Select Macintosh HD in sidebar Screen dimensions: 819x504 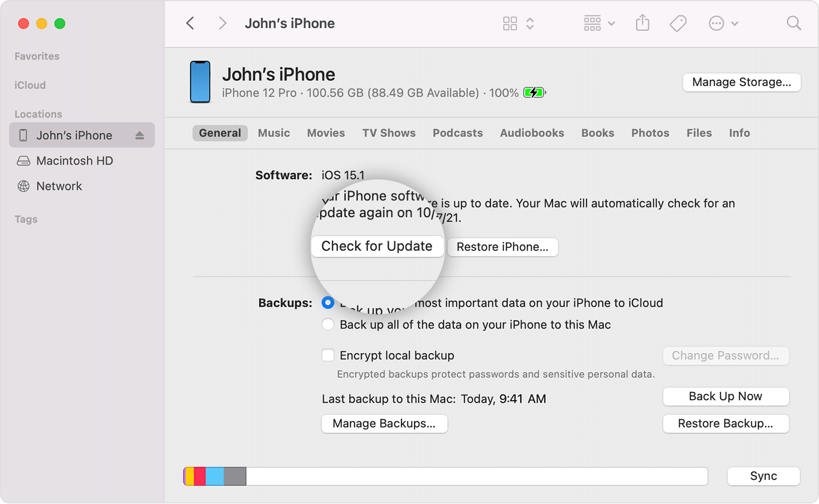[74, 161]
